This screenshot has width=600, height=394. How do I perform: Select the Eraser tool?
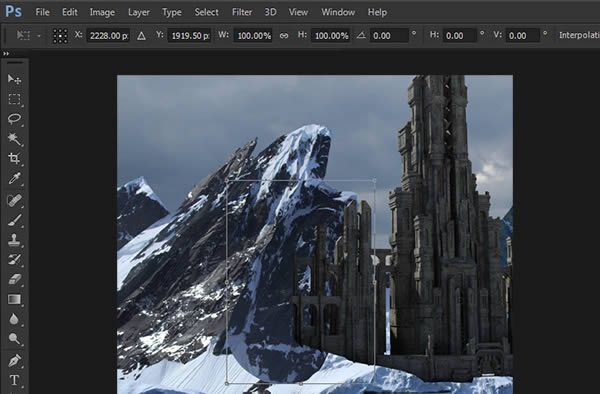click(x=14, y=279)
